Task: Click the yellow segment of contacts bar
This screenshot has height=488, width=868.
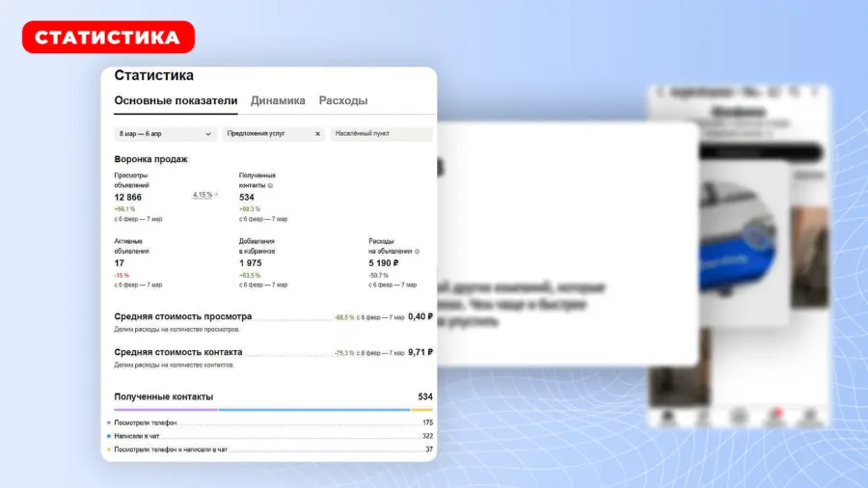Action: (421, 410)
